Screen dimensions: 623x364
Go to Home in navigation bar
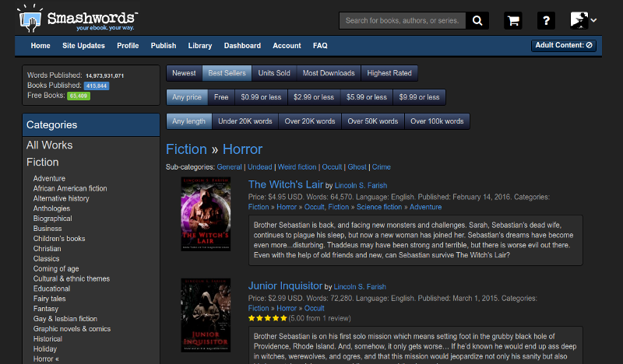coord(40,46)
